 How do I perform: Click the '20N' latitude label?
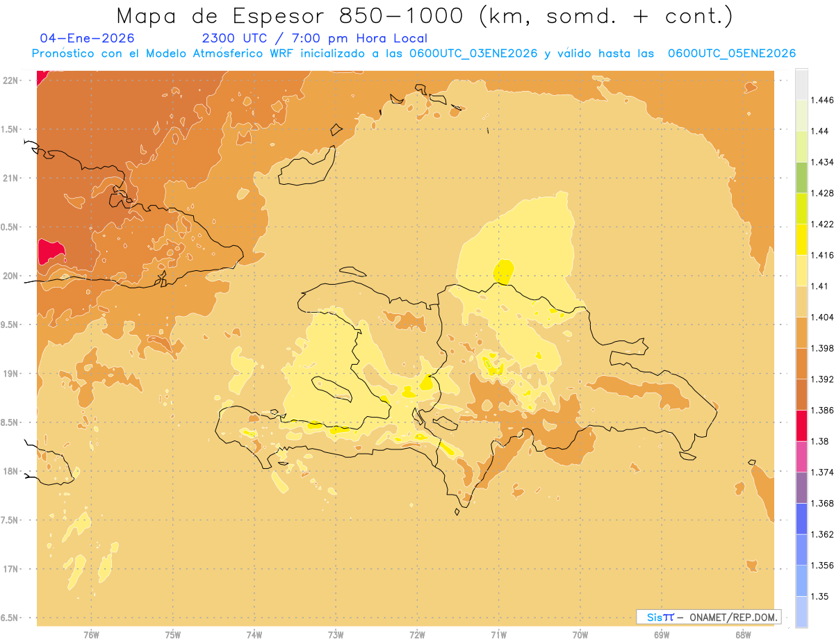(x=10, y=276)
